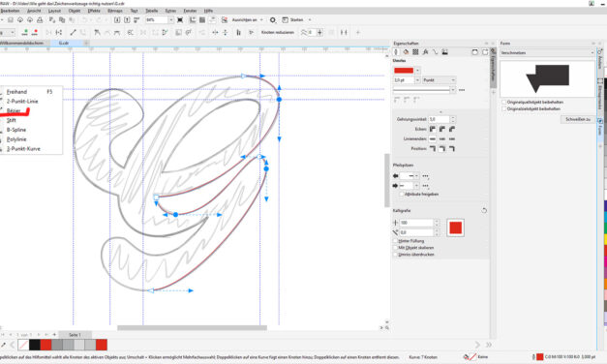Viewport: 607px width, 364px height.
Task: Click the black swatch in document palette
Action: [x=35, y=345]
